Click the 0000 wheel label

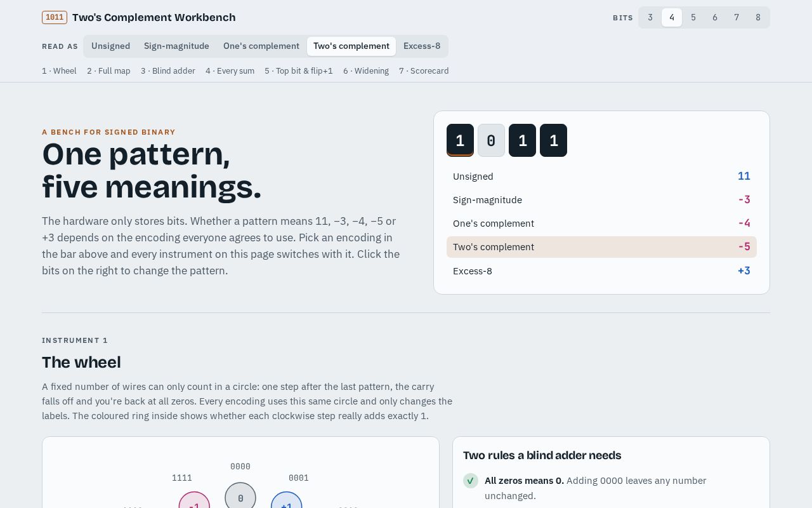[x=240, y=467]
